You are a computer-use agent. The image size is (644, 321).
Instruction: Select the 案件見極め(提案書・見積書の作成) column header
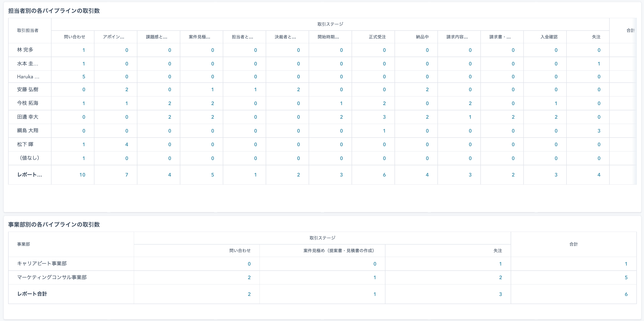tap(339, 251)
